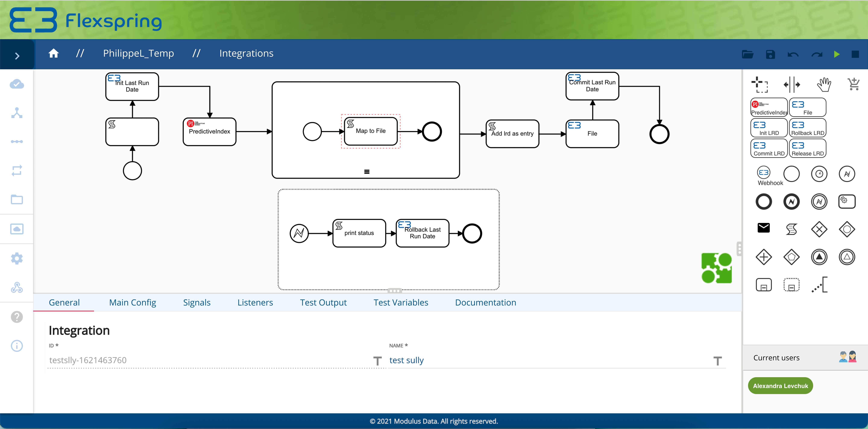The image size is (868, 429).
Task: Open the folder icon in left sidebar
Action: tap(17, 199)
